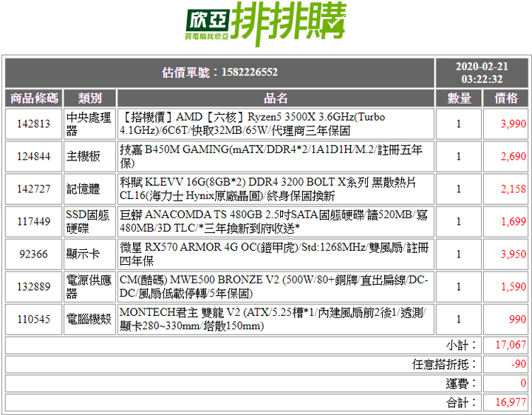Viewport: 532px width, 415px height.
Task: Select barcode 142727
Action: [33, 189]
